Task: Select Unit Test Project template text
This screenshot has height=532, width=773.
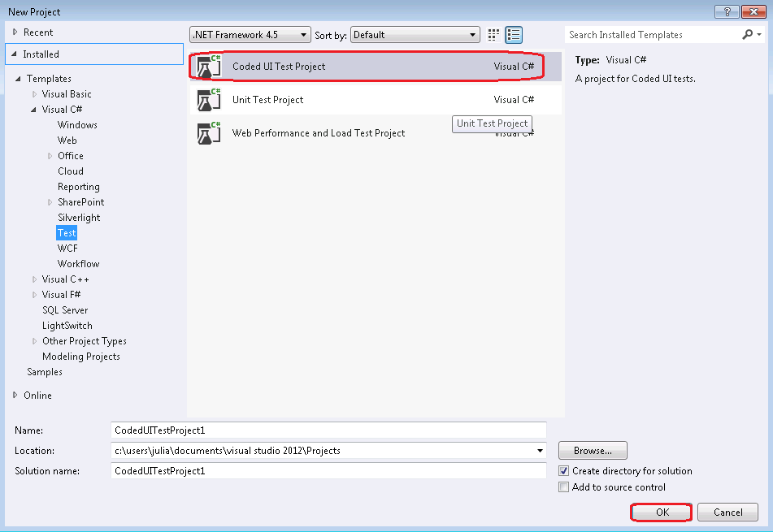Action: (x=267, y=100)
